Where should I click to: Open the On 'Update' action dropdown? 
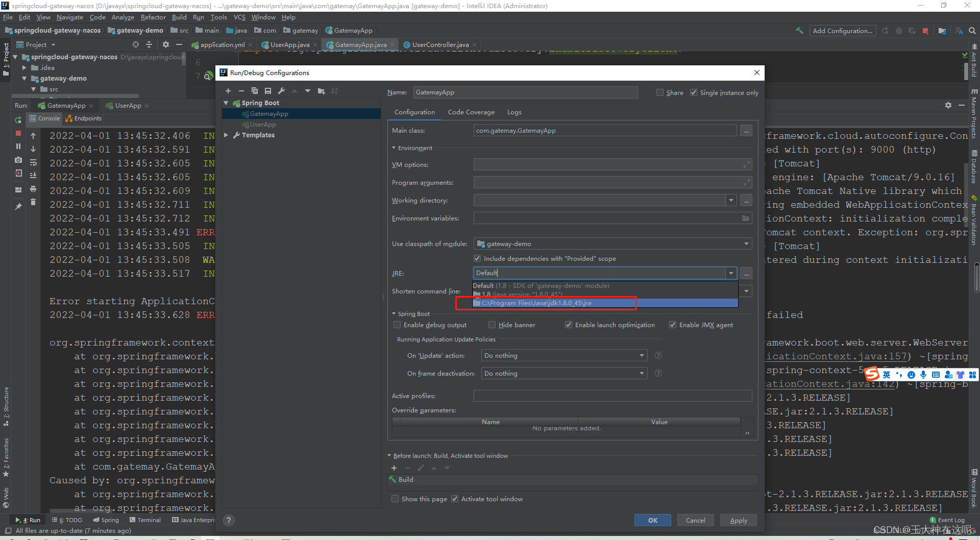(x=642, y=356)
